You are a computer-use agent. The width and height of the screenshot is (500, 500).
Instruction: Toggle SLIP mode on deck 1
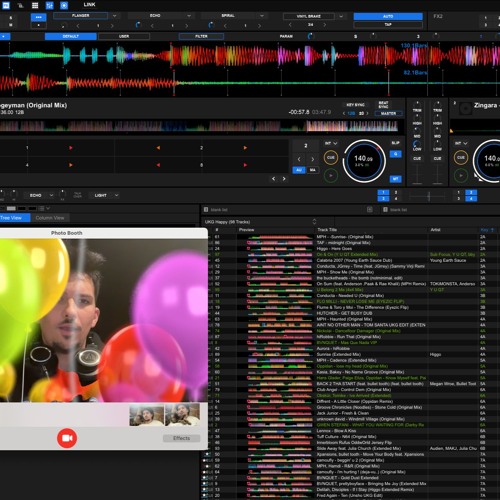pos(395,143)
